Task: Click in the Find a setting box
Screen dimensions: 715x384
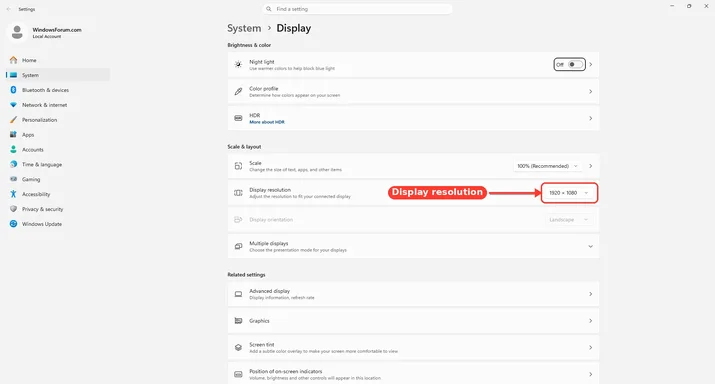Action: pyautogui.click(x=358, y=9)
